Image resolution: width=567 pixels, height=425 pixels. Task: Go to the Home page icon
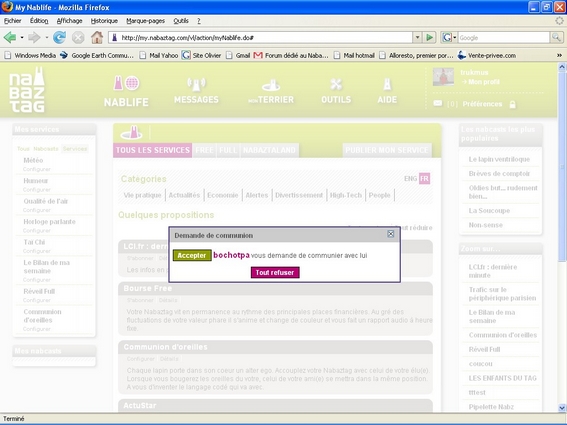coord(97,37)
